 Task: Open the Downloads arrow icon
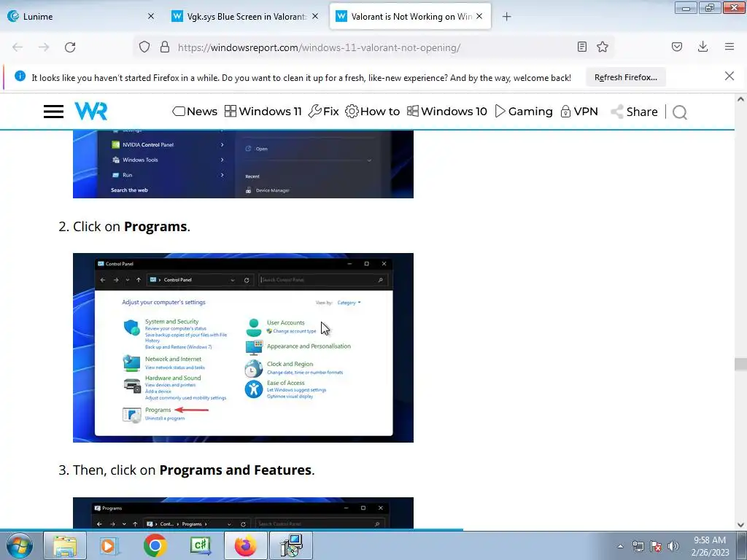point(703,47)
